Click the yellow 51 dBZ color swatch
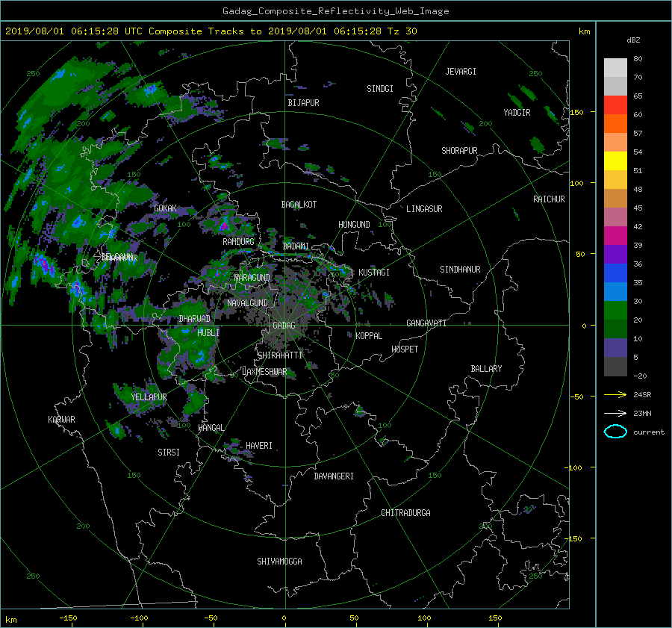Screen dimensions: 672x628 pos(615,161)
